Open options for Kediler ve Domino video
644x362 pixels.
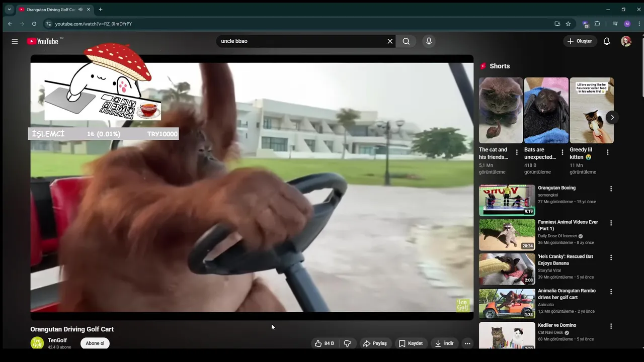click(x=611, y=326)
